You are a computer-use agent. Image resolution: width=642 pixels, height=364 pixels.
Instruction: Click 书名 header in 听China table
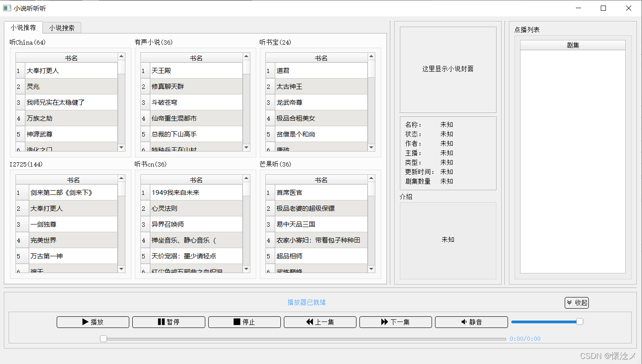pyautogui.click(x=71, y=58)
